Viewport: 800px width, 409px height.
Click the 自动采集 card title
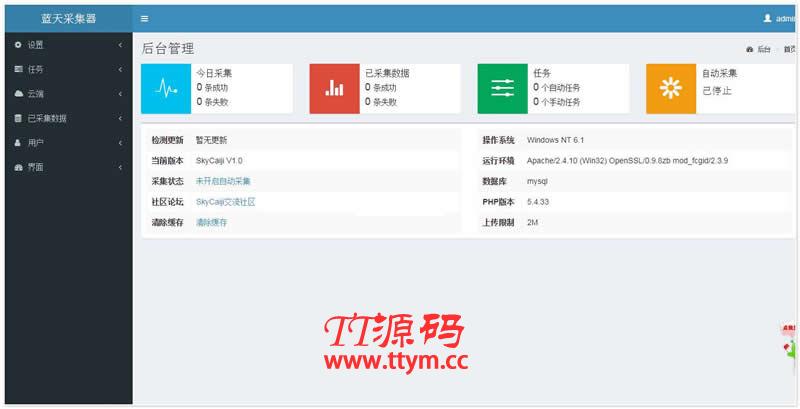tap(720, 73)
